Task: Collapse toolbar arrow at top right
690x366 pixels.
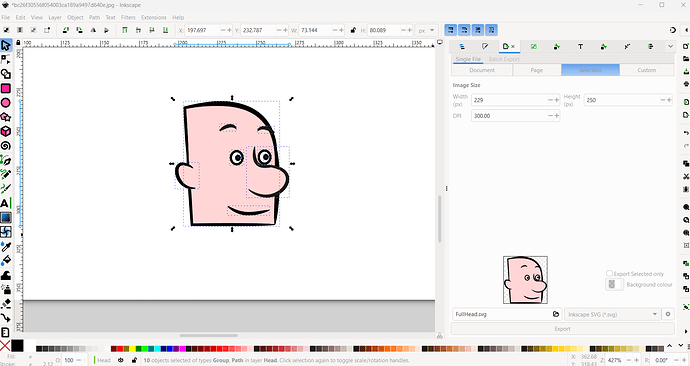Action: tap(685, 30)
